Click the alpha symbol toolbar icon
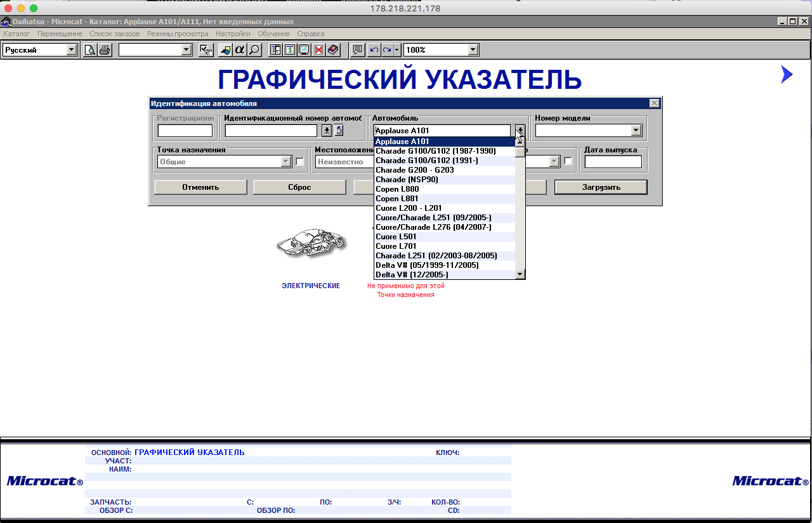The image size is (812, 523). pos(240,50)
